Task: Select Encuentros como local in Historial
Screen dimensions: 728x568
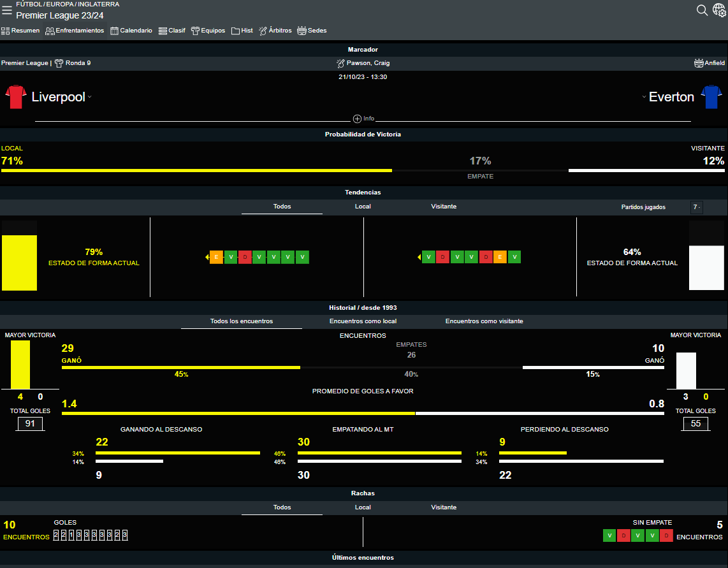Action: pyautogui.click(x=363, y=321)
